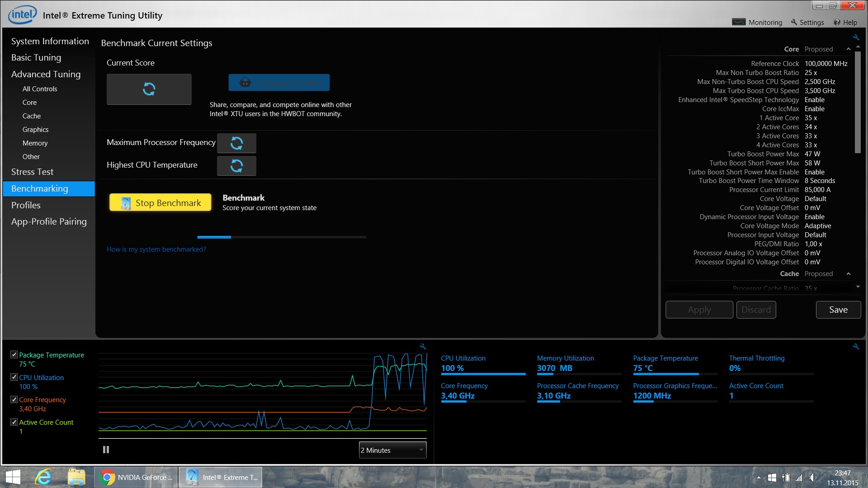The image size is (868, 488).
Task: Click the Current Score refresh icon
Action: pyautogui.click(x=149, y=89)
